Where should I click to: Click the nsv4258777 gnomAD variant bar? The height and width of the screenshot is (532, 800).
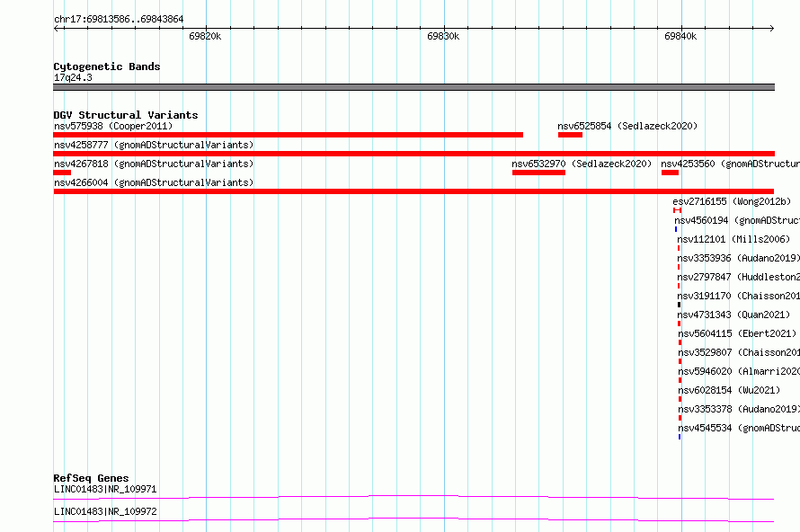[413, 154]
